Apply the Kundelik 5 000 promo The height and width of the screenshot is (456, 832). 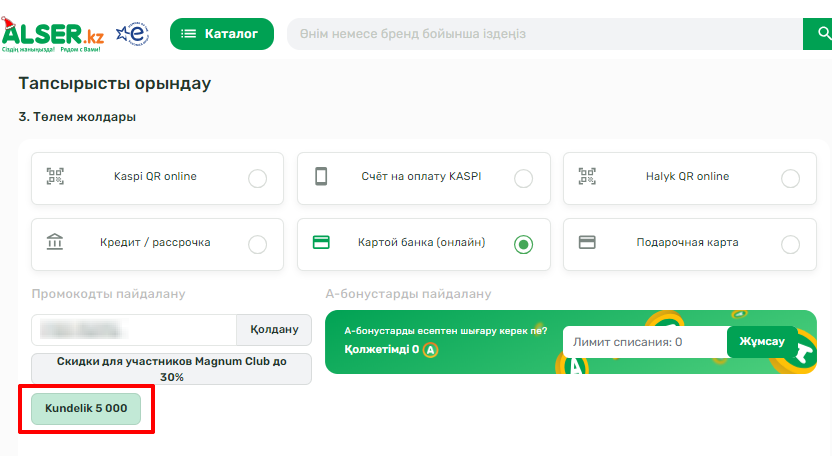pos(86,409)
